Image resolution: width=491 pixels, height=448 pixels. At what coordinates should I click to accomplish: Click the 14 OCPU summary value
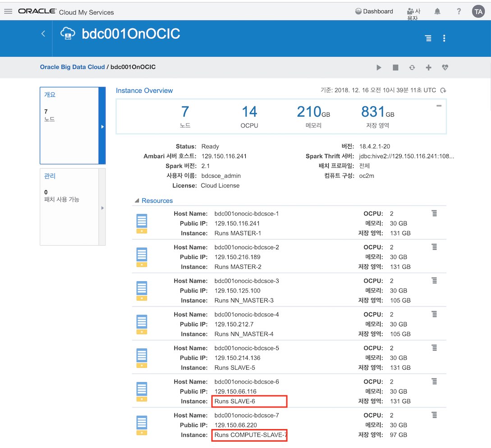coord(249,112)
